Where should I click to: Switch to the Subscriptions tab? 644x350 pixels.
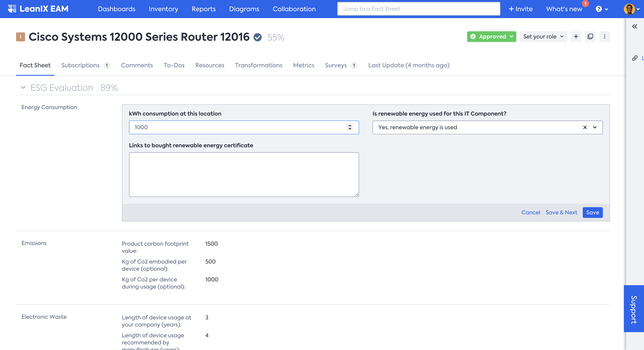pyautogui.click(x=80, y=65)
